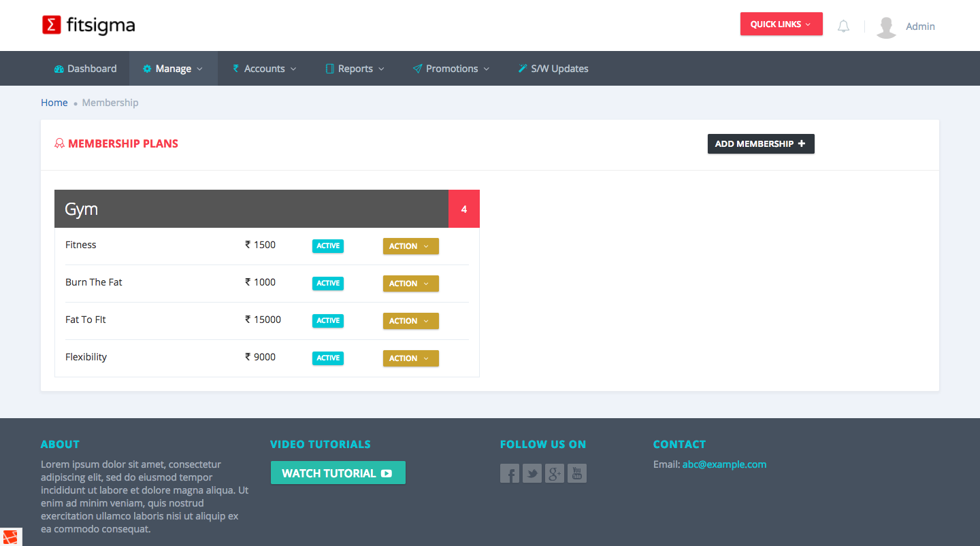
Task: Open Action dropdown for Fitness plan
Action: tap(410, 246)
